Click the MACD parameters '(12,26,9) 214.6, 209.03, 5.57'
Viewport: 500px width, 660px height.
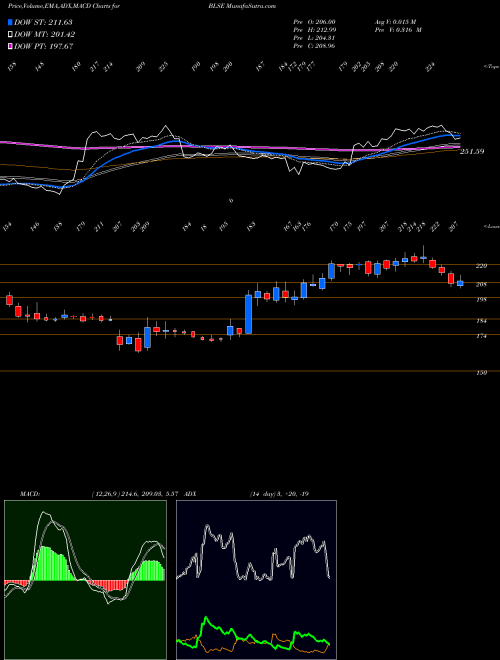[x=136, y=494]
